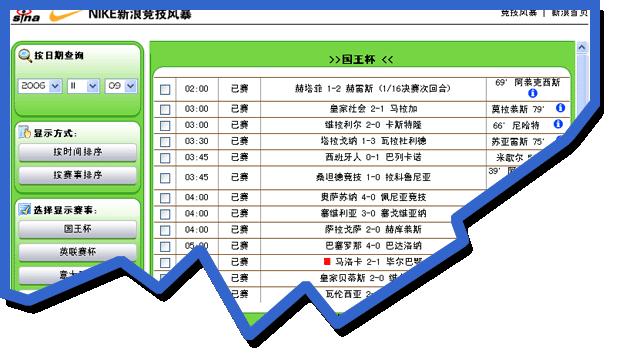The height and width of the screenshot is (360, 620).
Task: Click the hand icon beside 显示方式
Action: (25, 132)
